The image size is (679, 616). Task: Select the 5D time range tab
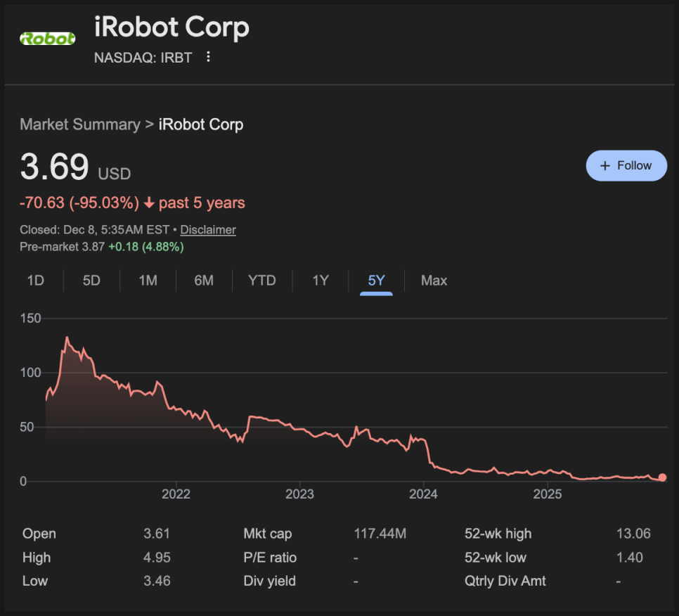(91, 281)
